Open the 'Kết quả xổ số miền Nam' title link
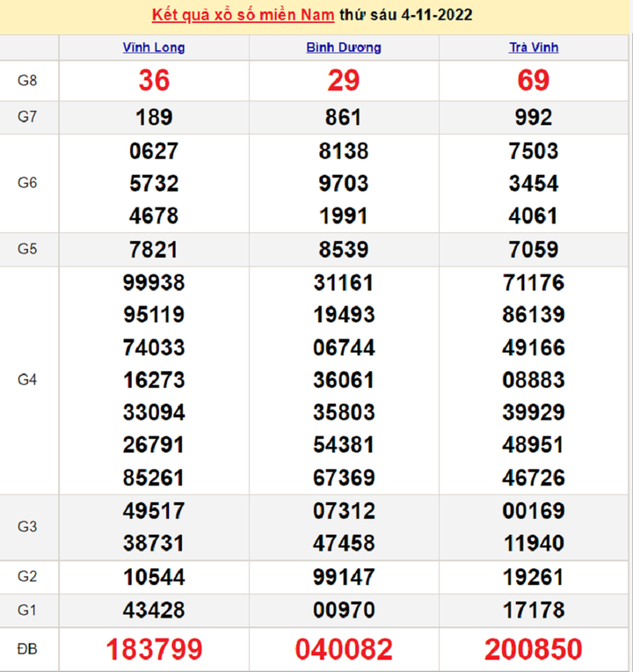The image size is (633, 672). click(x=244, y=15)
